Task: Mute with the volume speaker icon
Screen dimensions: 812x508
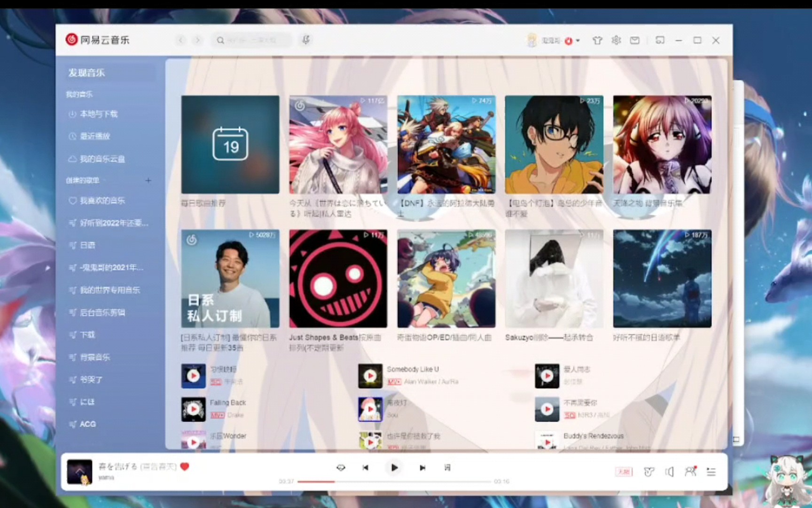Action: (x=670, y=472)
